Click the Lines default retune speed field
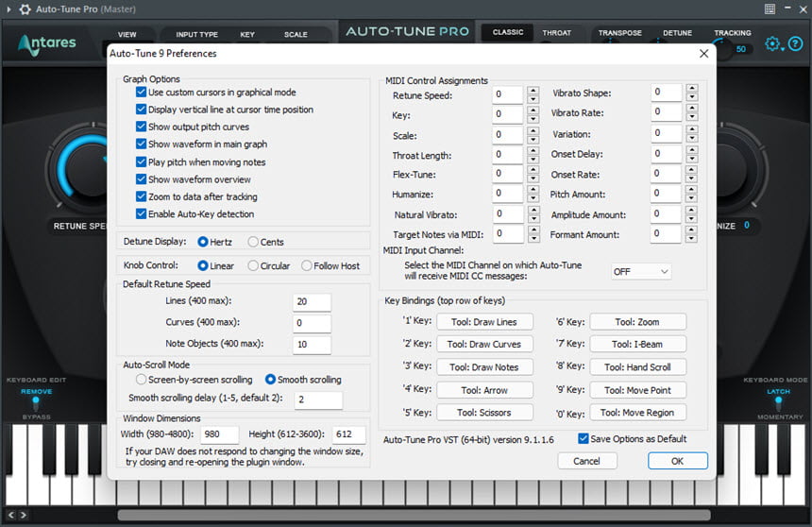The image size is (812, 527). 312,301
